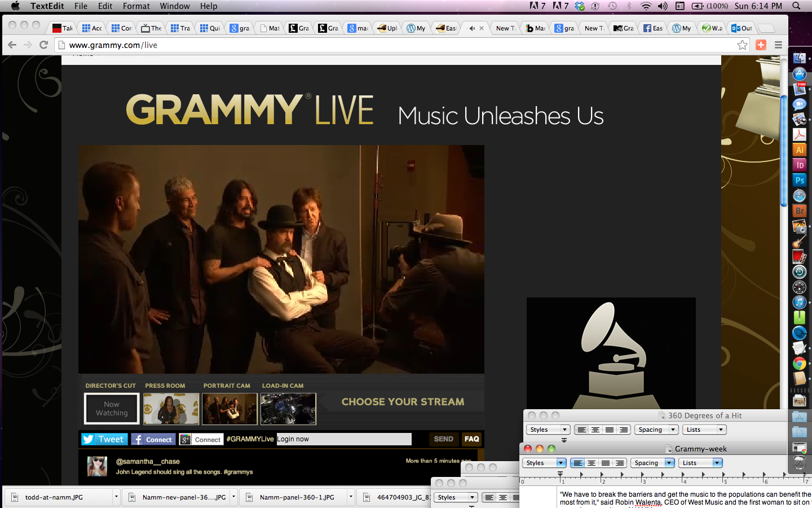This screenshot has width=812, height=508.
Task: Bookmark this page with the star icon
Action: [743, 45]
